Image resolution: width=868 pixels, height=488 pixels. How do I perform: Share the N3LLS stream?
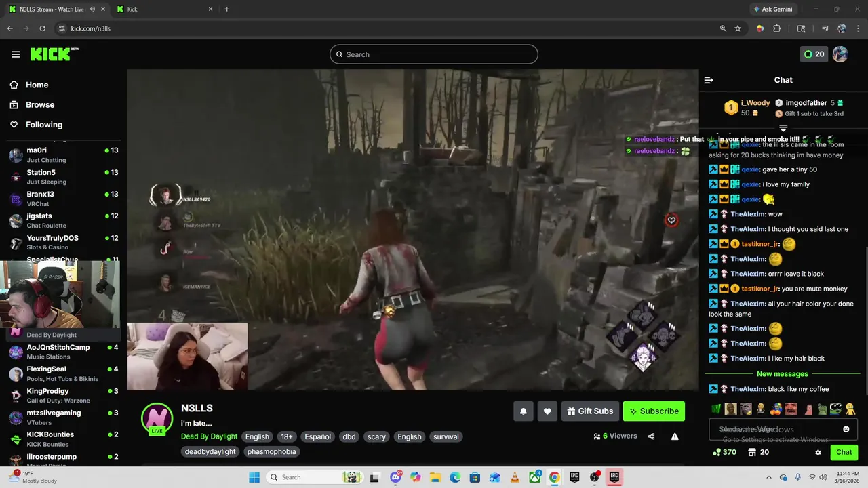(652, 436)
